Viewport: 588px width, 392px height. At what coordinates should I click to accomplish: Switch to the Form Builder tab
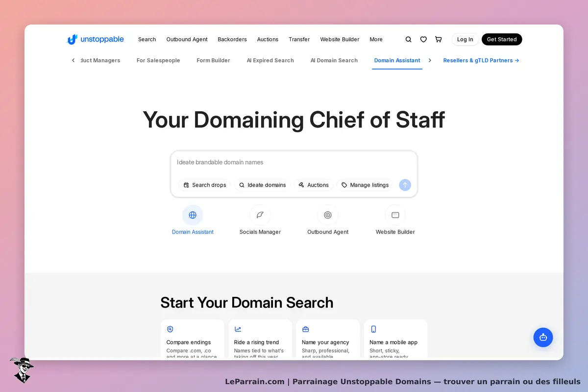(213, 60)
